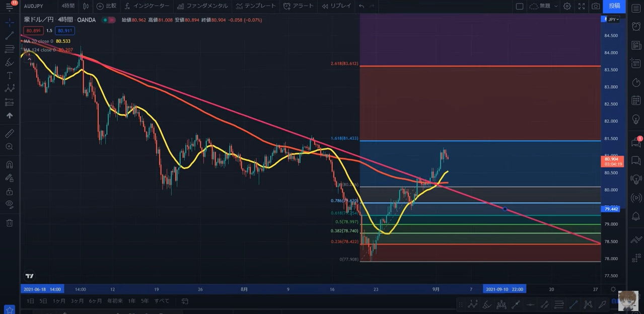Image resolution: width=644 pixels, height=314 pixels.
Task: Take a chart snapshot with camera icon
Action: [x=596, y=6]
